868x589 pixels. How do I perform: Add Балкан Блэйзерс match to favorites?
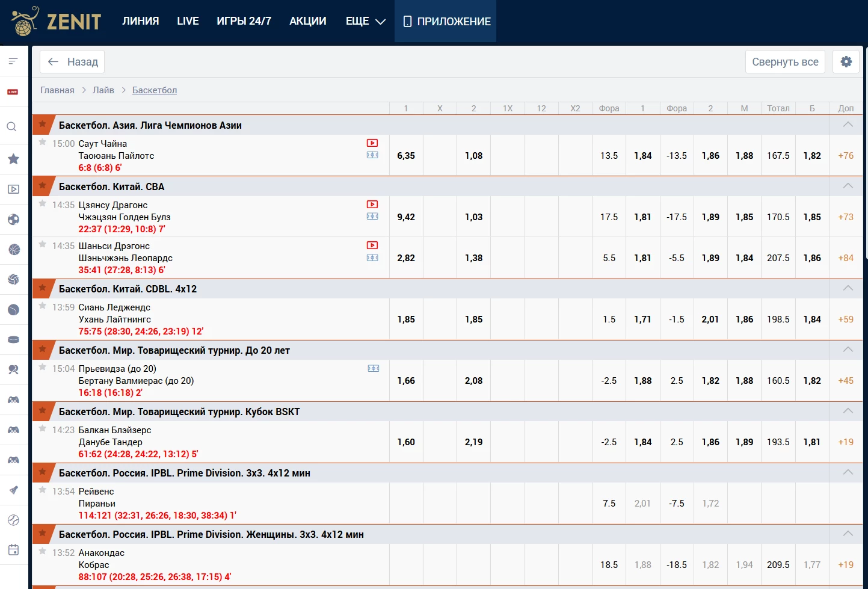coord(43,429)
